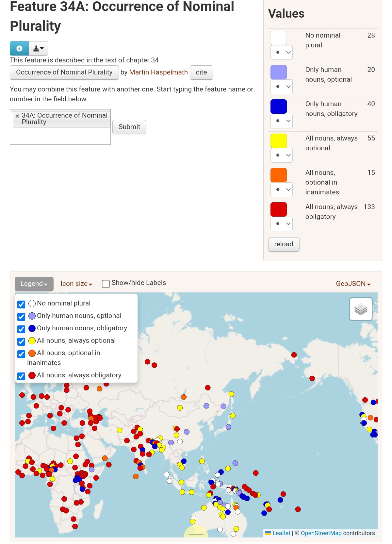This screenshot has height=544, width=392.
Task: Click legend icon for No nominal plural
Action: (x=32, y=304)
